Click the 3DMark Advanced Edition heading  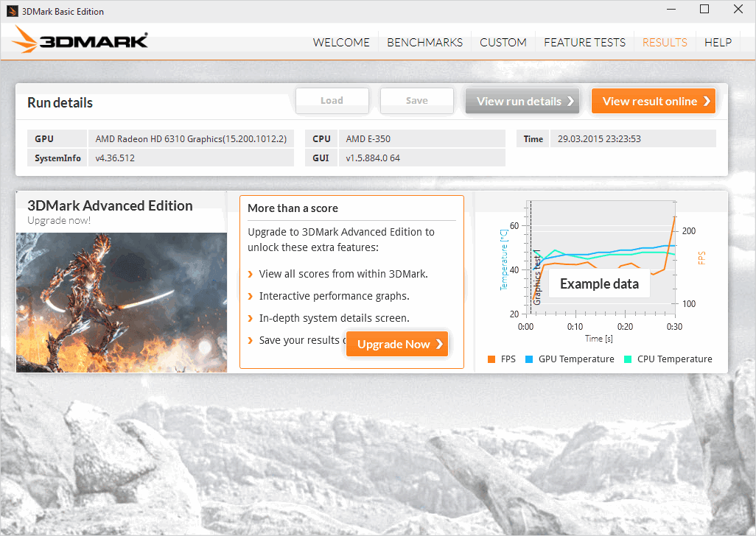pos(110,205)
